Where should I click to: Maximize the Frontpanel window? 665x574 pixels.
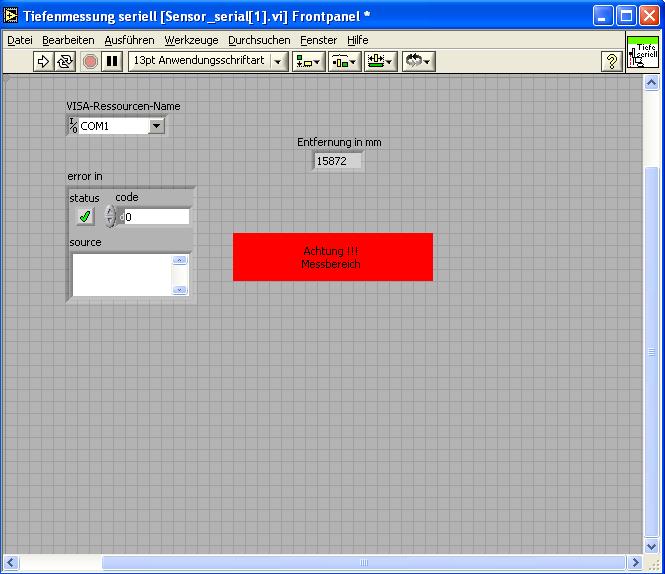point(626,16)
